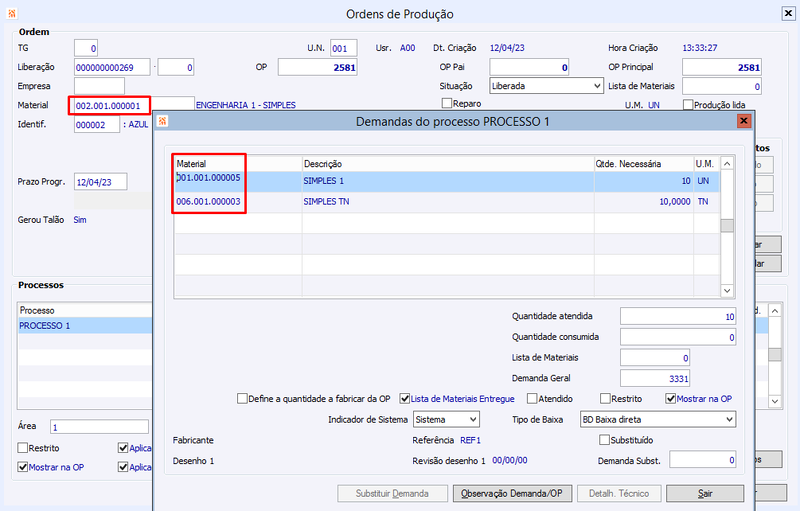Click the Identif. field 000002

click(x=97, y=124)
